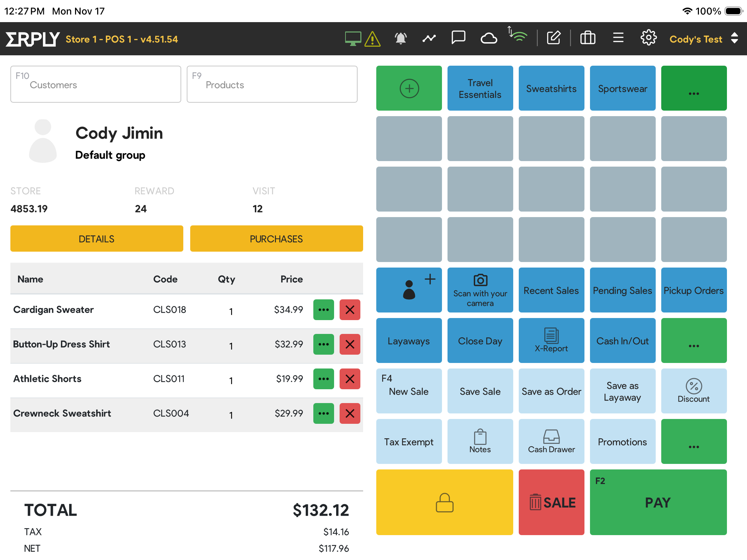Expand Cody's Test account switcher arrows
The height and width of the screenshot is (560, 747).
735,38
